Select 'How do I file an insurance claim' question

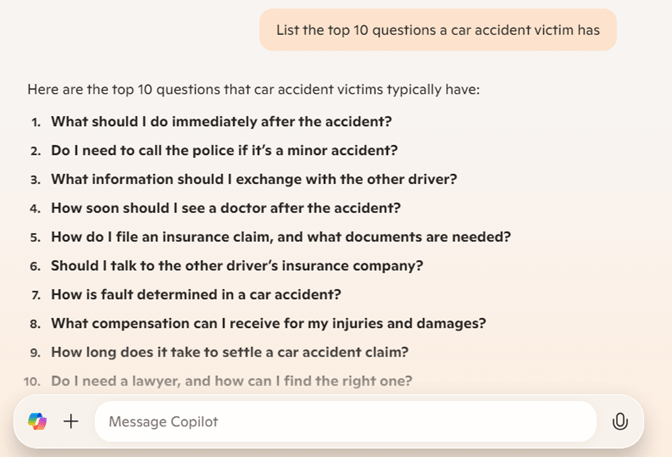click(x=281, y=237)
